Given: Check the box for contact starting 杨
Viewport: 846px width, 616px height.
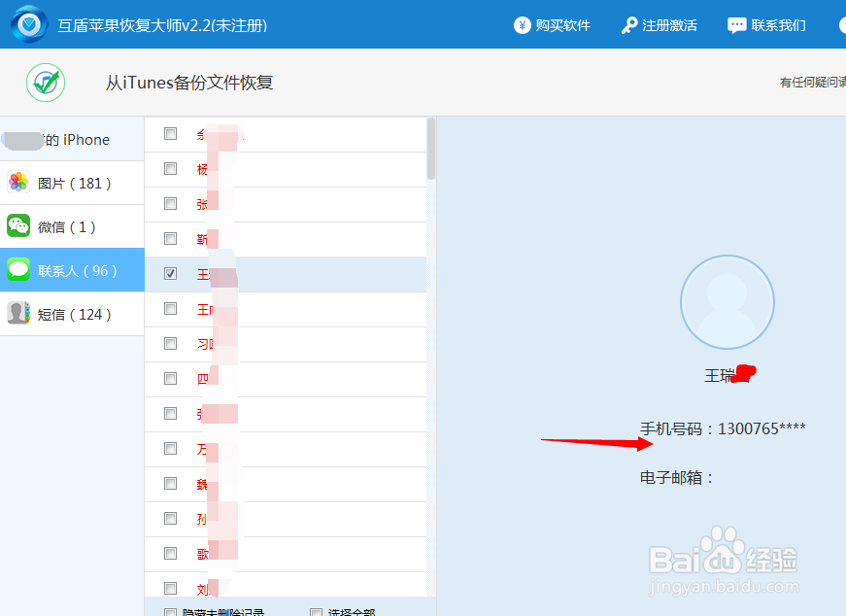Looking at the screenshot, I should [171, 168].
